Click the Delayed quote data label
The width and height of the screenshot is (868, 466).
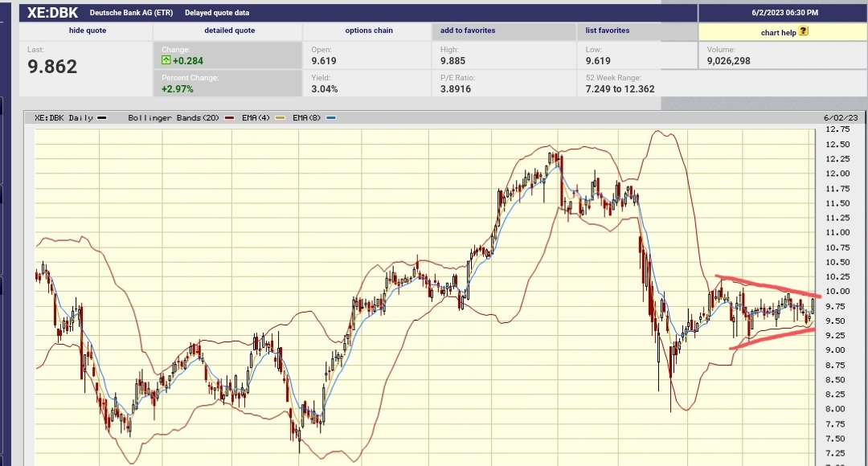click(217, 13)
